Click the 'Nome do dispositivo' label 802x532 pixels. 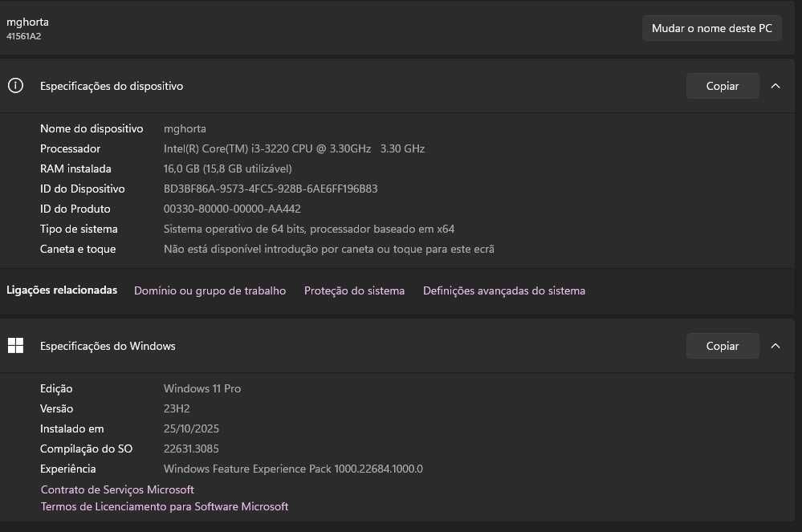coord(92,128)
